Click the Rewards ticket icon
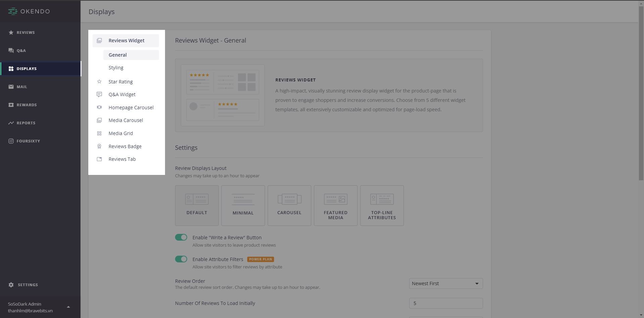The image size is (644, 318). click(x=11, y=105)
